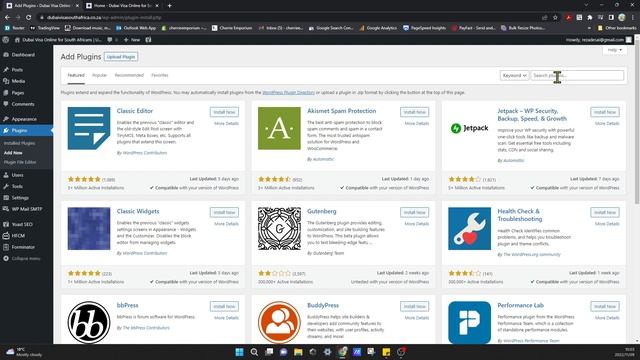Screen dimensions: 640x360
Task: Select the Add New submenu item
Action: point(13,153)
